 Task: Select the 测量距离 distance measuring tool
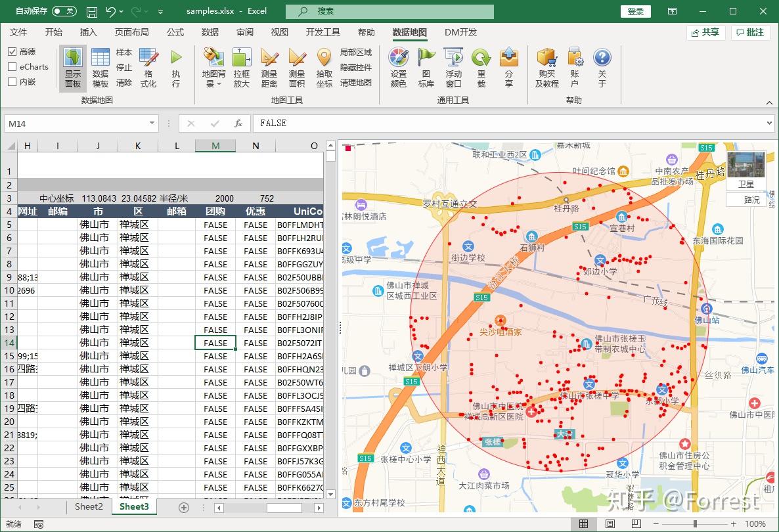pyautogui.click(x=270, y=66)
